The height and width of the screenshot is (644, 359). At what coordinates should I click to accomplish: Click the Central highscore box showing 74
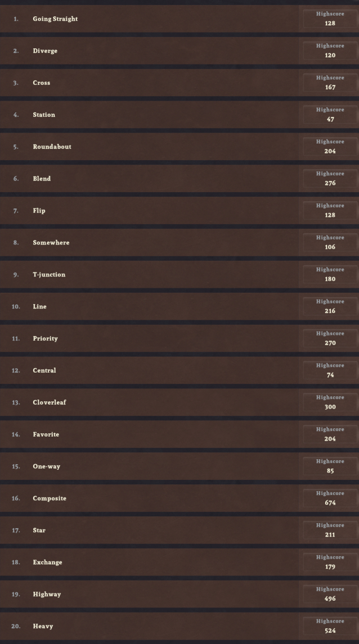click(330, 370)
